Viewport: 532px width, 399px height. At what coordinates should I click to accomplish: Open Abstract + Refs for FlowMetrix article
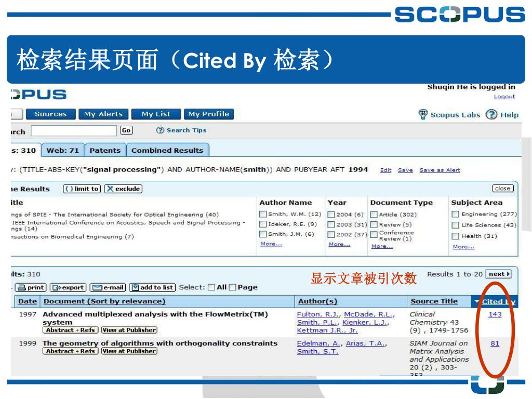pos(71,330)
